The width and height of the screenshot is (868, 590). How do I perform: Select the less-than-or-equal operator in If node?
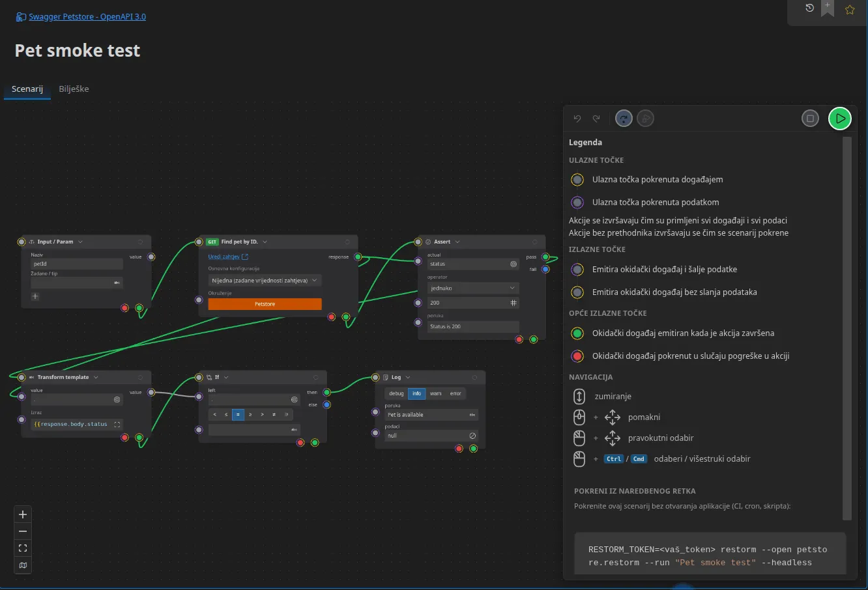(x=226, y=414)
